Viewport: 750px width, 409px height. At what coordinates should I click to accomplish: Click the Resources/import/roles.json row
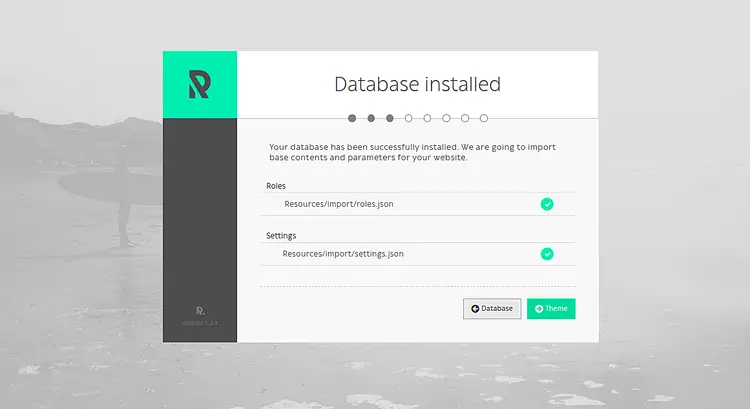pos(418,204)
